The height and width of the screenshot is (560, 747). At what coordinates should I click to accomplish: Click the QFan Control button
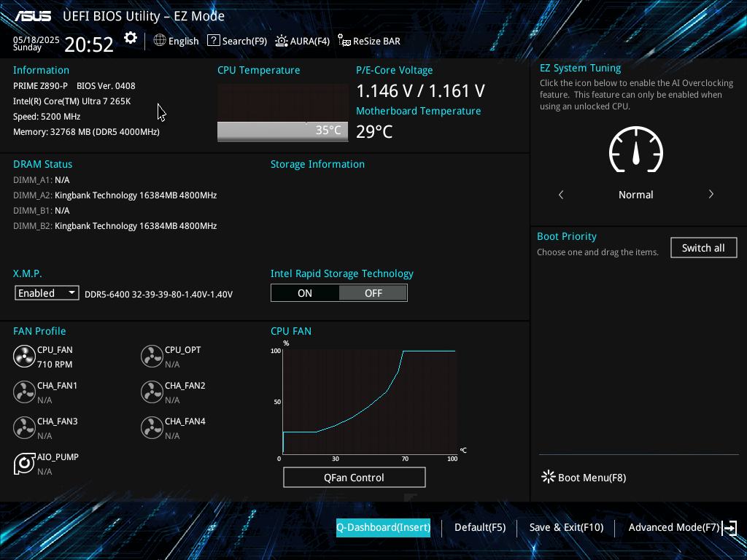click(x=354, y=477)
